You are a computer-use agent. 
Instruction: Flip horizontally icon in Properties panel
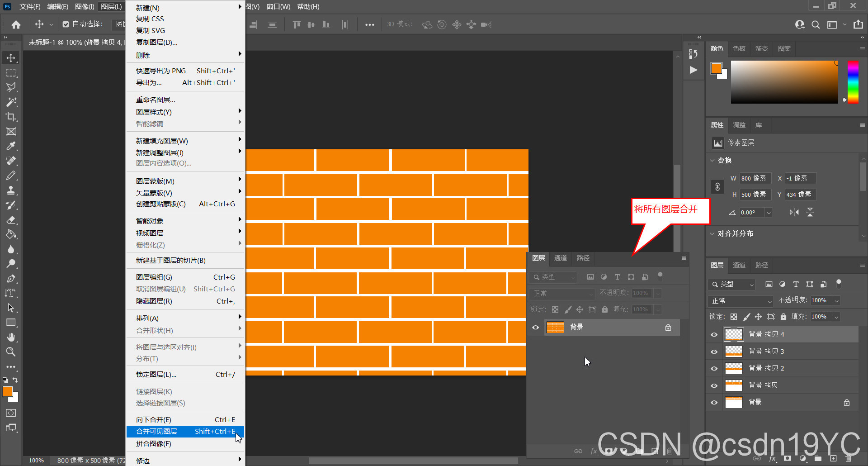click(794, 212)
